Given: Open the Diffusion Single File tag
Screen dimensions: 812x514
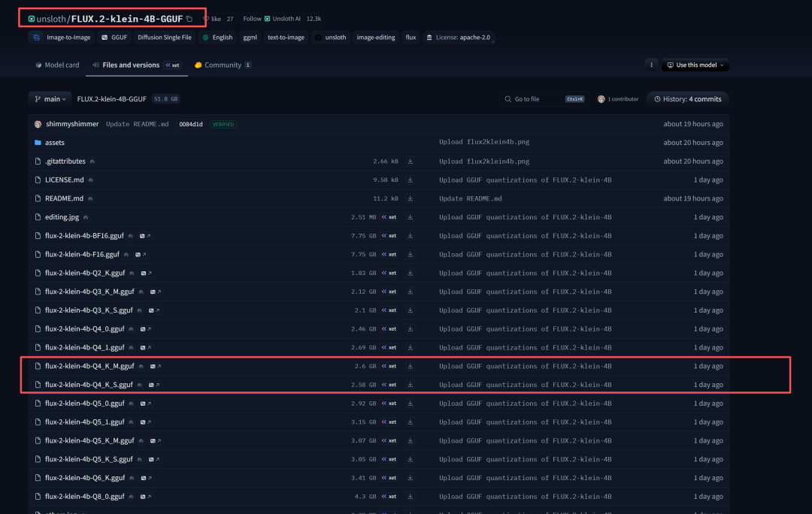Looking at the screenshot, I should (x=164, y=38).
